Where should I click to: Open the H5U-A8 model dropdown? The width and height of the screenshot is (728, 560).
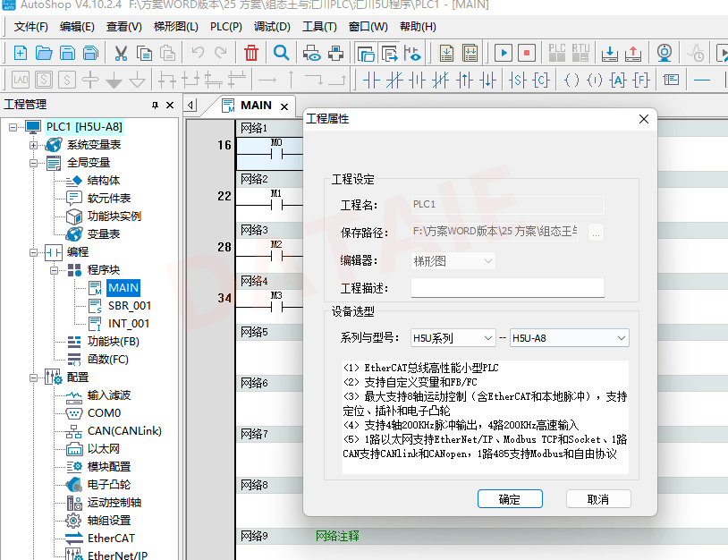(570, 338)
